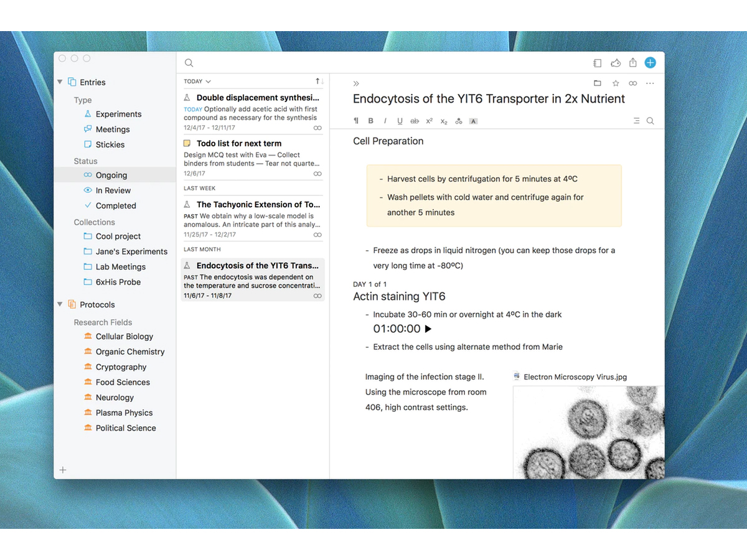Click the text highlight color button
747x560 pixels.
(x=473, y=121)
